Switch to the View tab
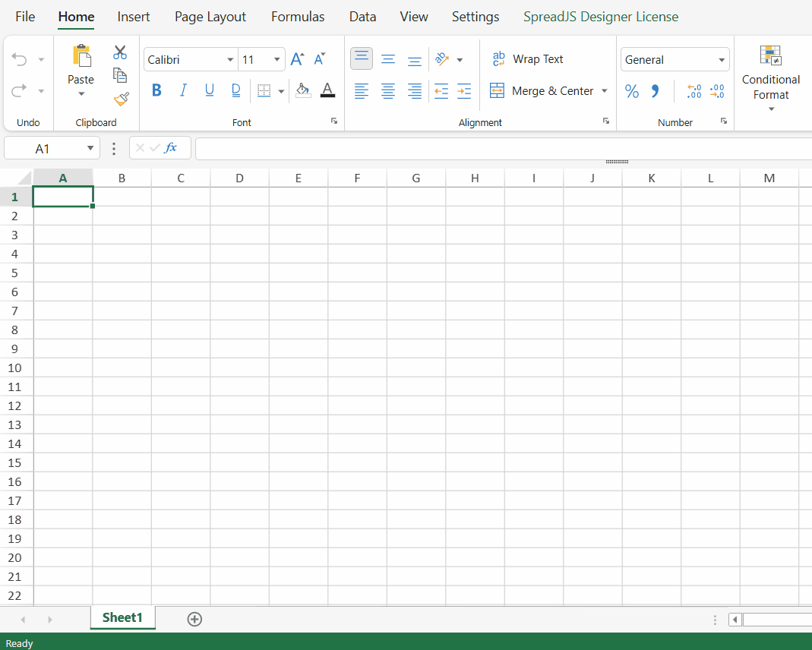812x650 pixels. point(414,17)
